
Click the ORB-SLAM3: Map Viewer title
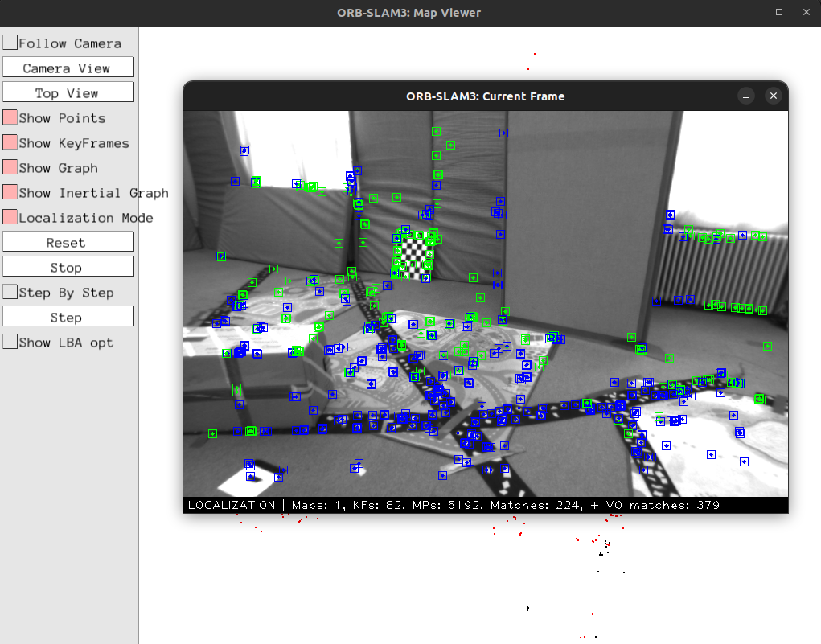coord(409,13)
